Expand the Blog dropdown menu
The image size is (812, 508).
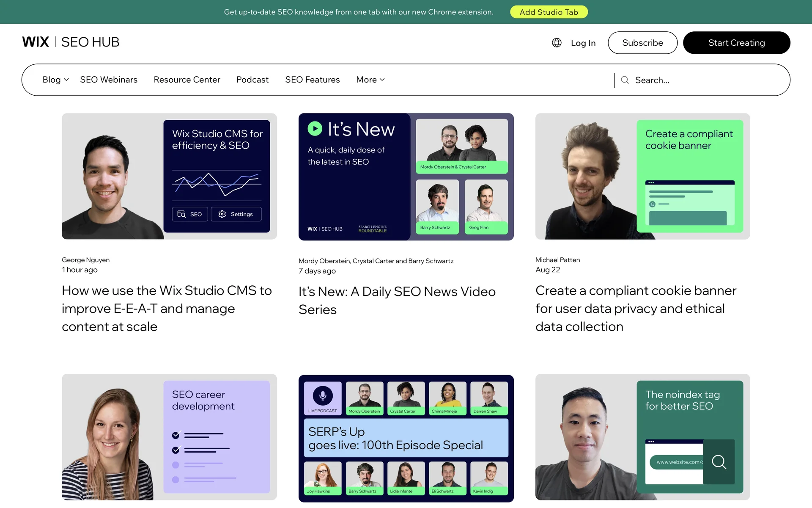[55, 80]
